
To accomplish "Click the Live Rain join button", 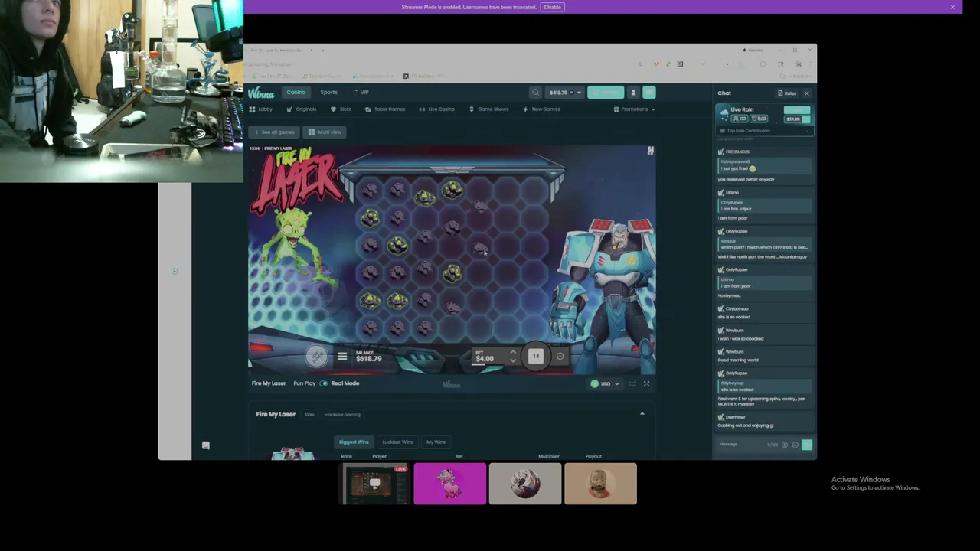I will click(796, 110).
